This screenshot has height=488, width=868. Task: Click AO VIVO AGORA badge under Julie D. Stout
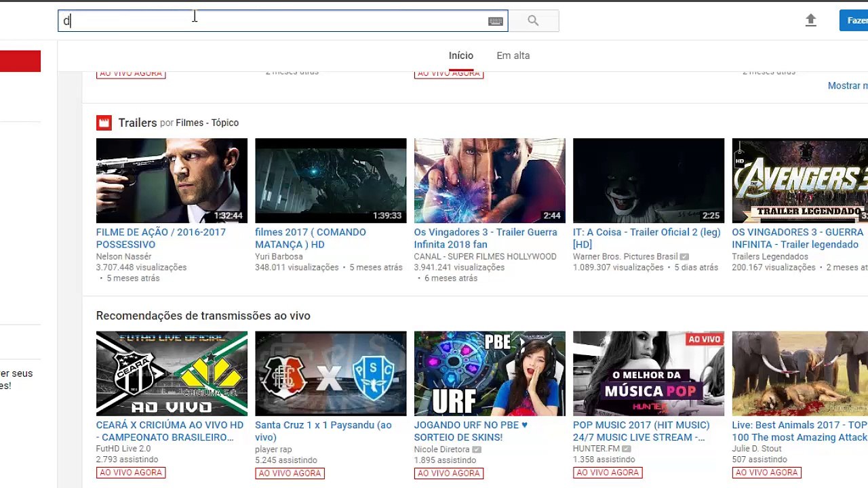pyautogui.click(x=767, y=473)
